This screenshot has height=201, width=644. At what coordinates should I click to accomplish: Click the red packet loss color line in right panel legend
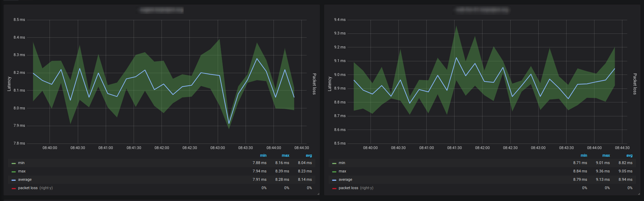[x=334, y=188]
